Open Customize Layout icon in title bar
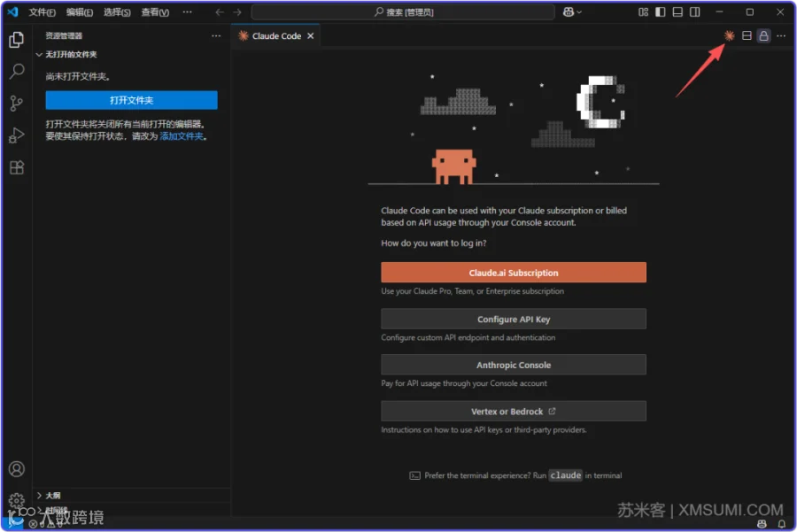The image size is (797, 532). [x=643, y=12]
